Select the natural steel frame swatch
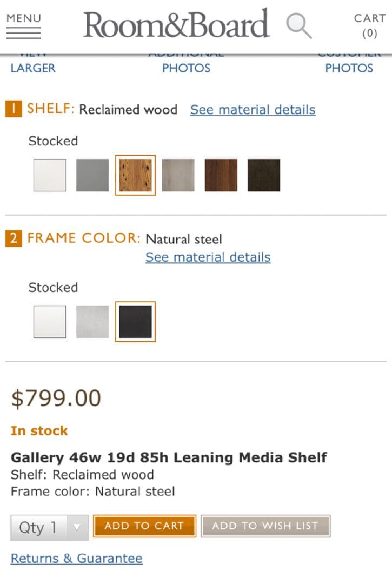The height and width of the screenshot is (584, 392). pyautogui.click(x=135, y=322)
